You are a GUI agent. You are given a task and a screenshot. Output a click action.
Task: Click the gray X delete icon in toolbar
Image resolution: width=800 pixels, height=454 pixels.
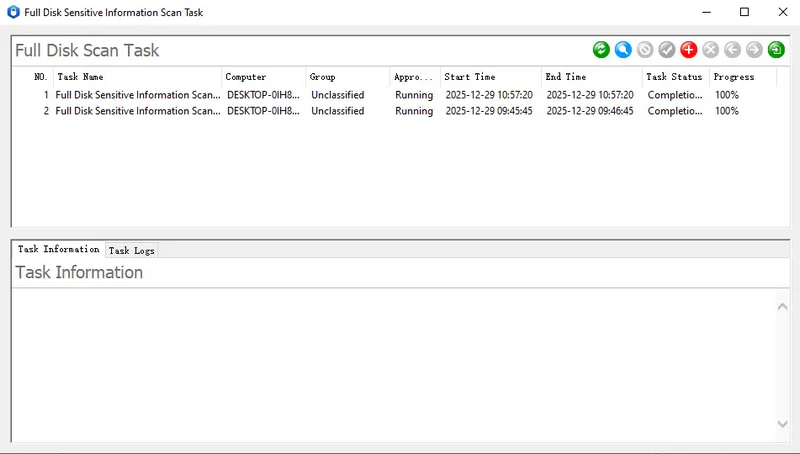click(711, 49)
